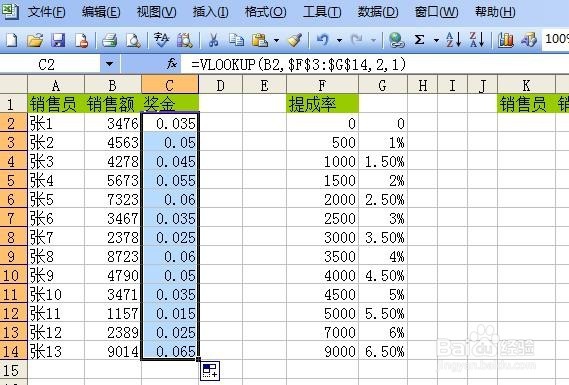Click the Drawing toolbar icon
569x385 pixels.
[x=529, y=40]
